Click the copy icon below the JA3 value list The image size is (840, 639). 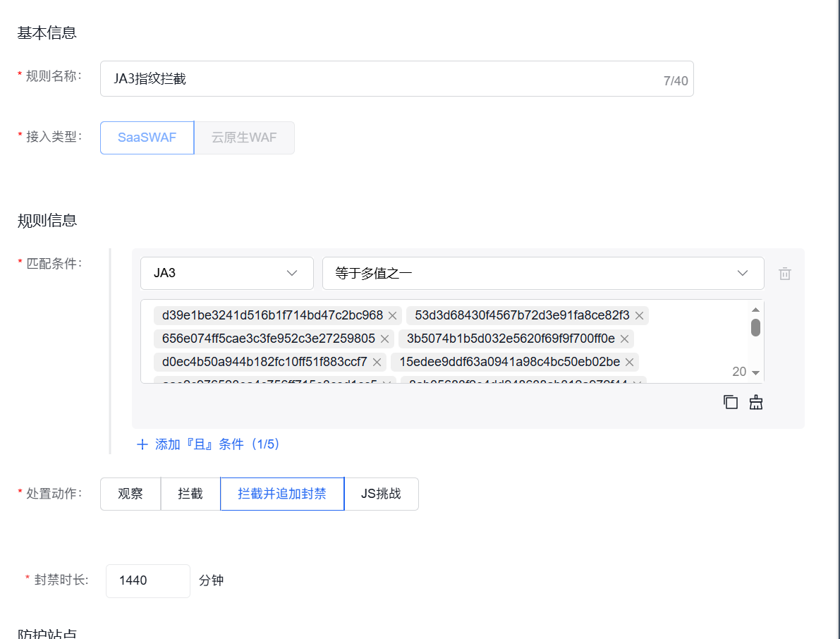[x=730, y=401]
